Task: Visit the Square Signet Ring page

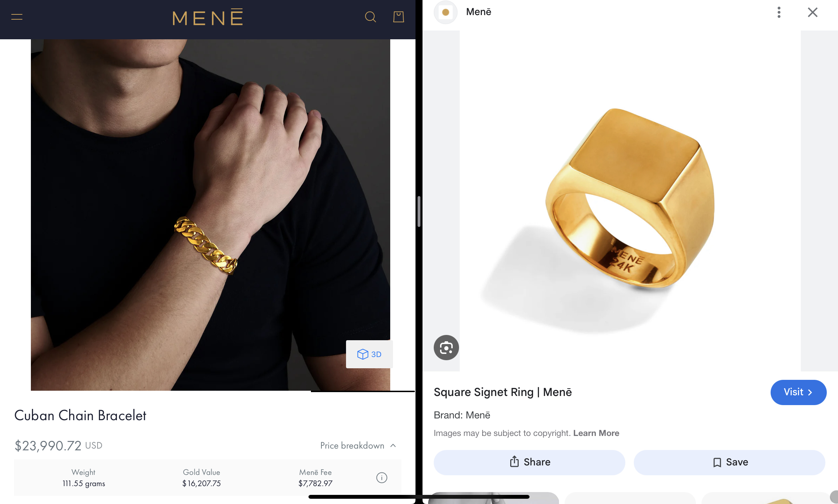Action: [x=798, y=392]
